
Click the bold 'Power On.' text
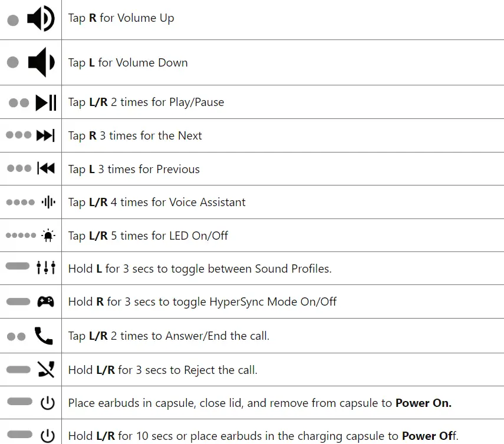point(423,403)
